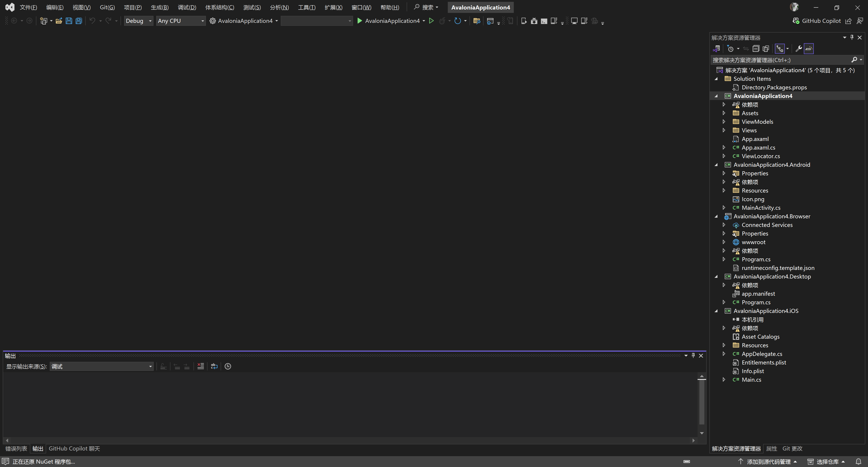
Task: Click the Solution Explorer search input field
Action: click(780, 60)
